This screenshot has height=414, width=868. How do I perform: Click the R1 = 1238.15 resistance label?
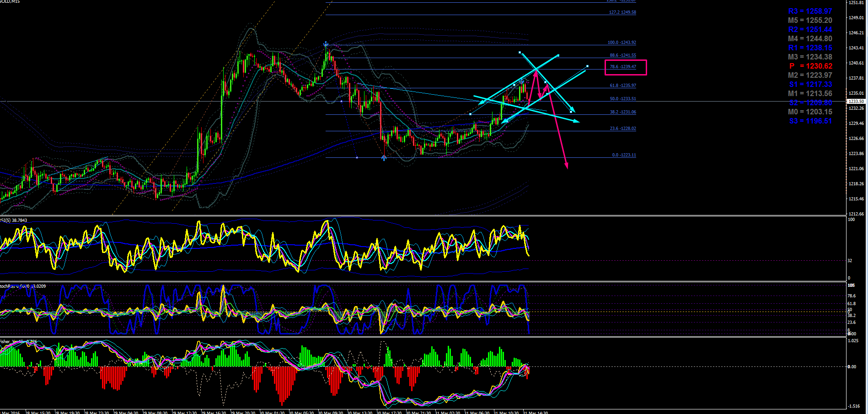click(x=810, y=48)
